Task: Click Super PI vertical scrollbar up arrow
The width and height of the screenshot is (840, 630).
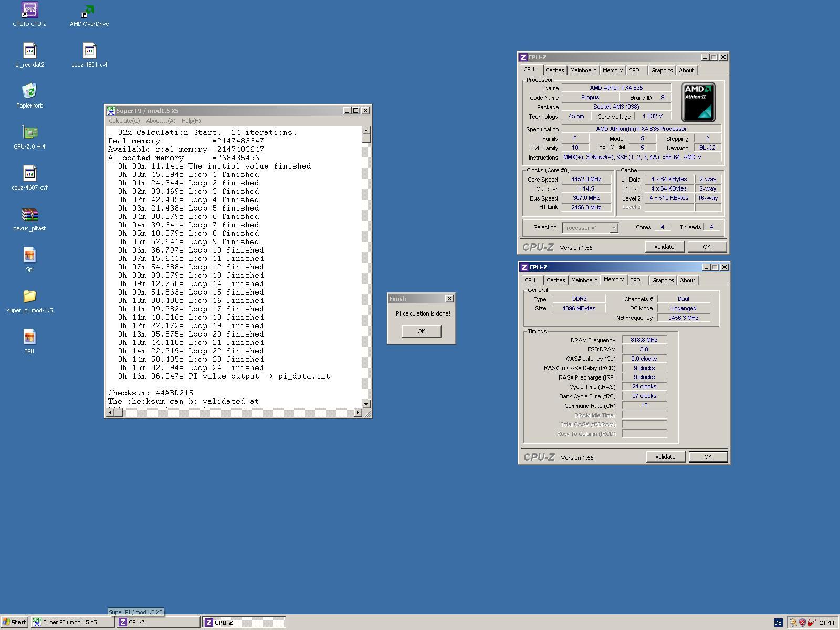Action: (366, 130)
